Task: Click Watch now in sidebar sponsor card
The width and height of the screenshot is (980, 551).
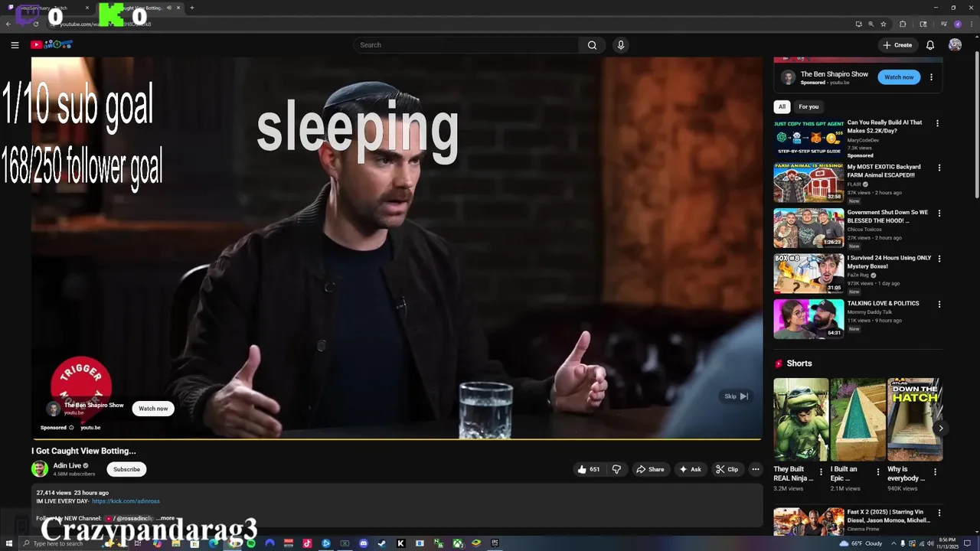Action: pyautogui.click(x=899, y=77)
